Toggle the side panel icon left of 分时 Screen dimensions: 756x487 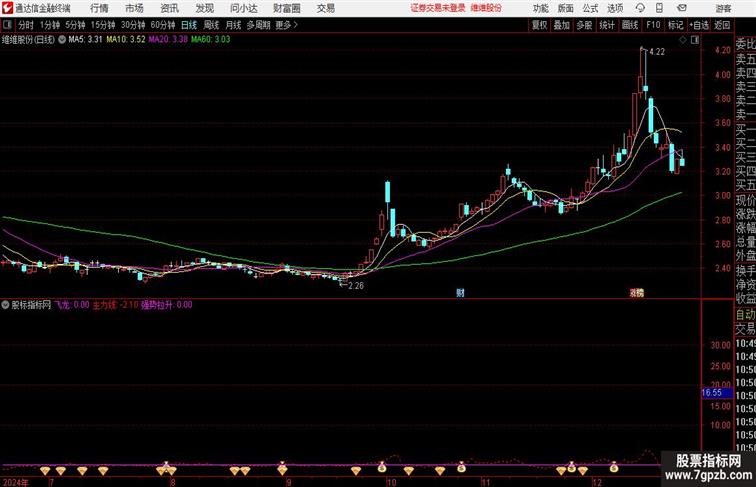tap(7, 25)
